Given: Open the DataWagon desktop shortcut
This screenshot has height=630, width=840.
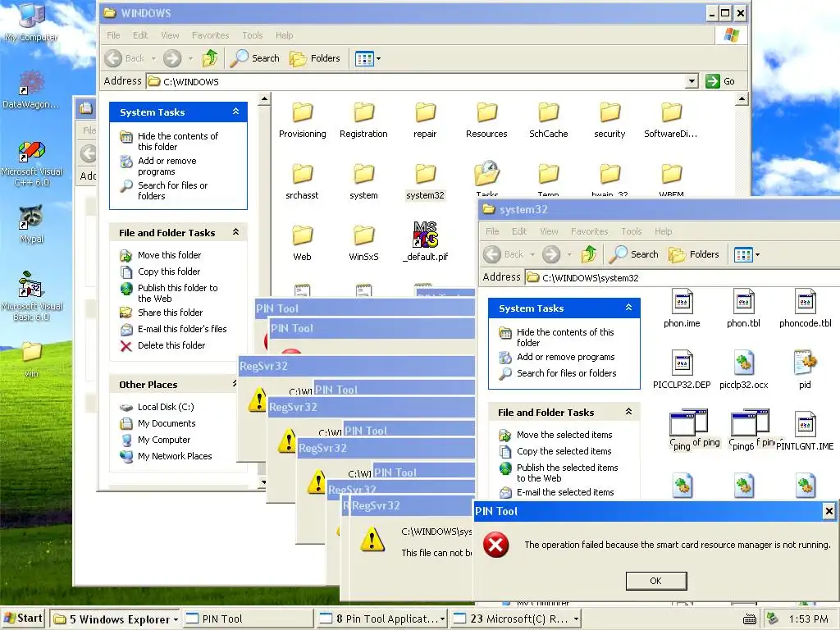Looking at the screenshot, I should pos(32,84).
